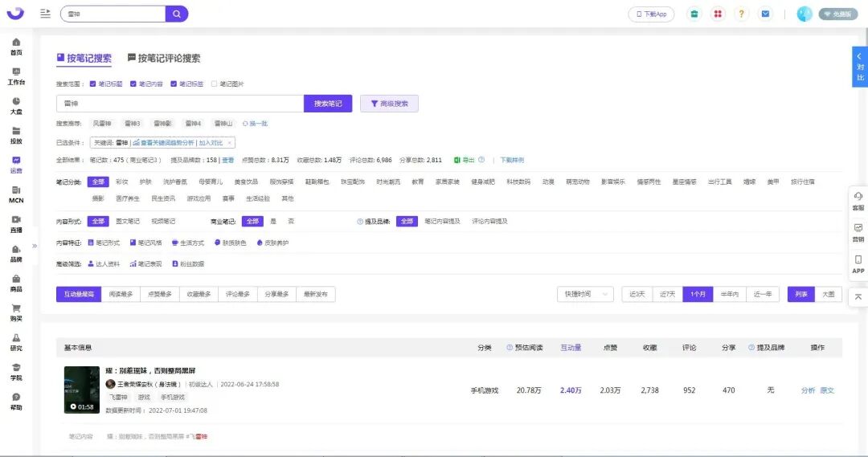Remove the 关键词 雷神 selected condition tag

tap(229, 143)
